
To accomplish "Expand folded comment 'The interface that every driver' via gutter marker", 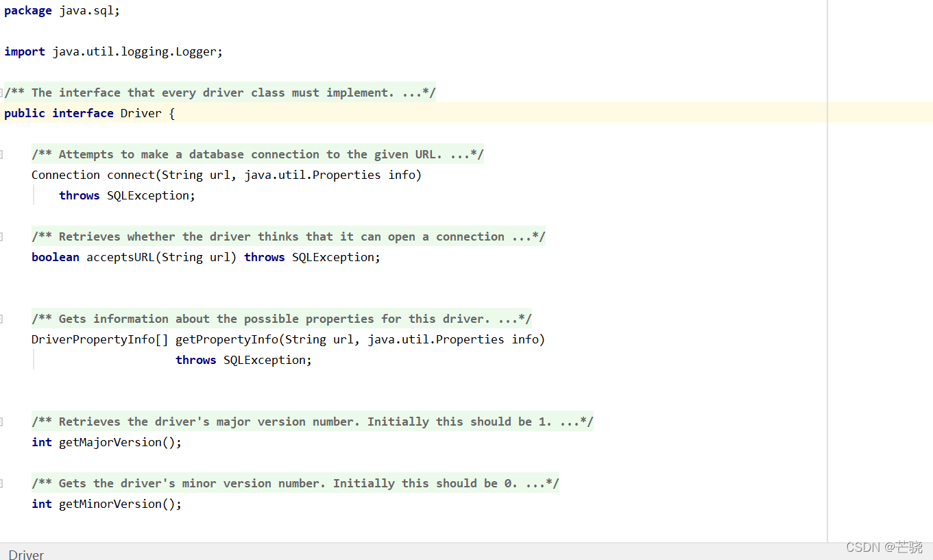I will [1, 93].
